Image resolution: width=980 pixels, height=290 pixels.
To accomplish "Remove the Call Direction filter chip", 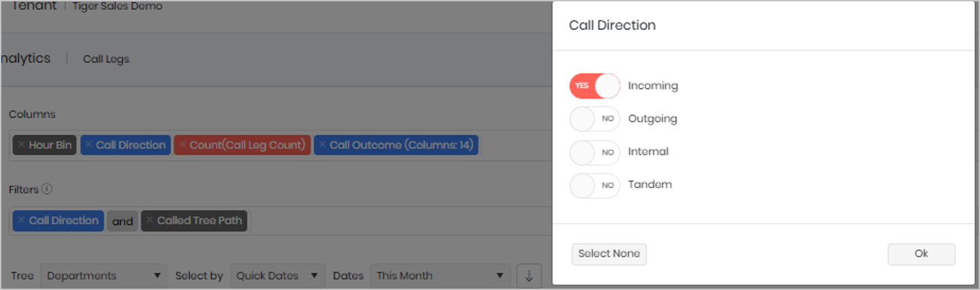I will coord(22,220).
